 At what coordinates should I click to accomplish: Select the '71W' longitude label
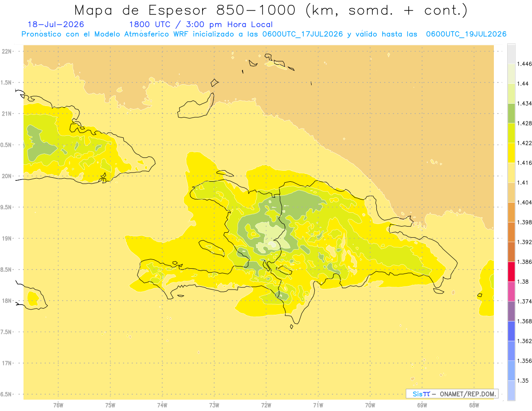point(318,405)
